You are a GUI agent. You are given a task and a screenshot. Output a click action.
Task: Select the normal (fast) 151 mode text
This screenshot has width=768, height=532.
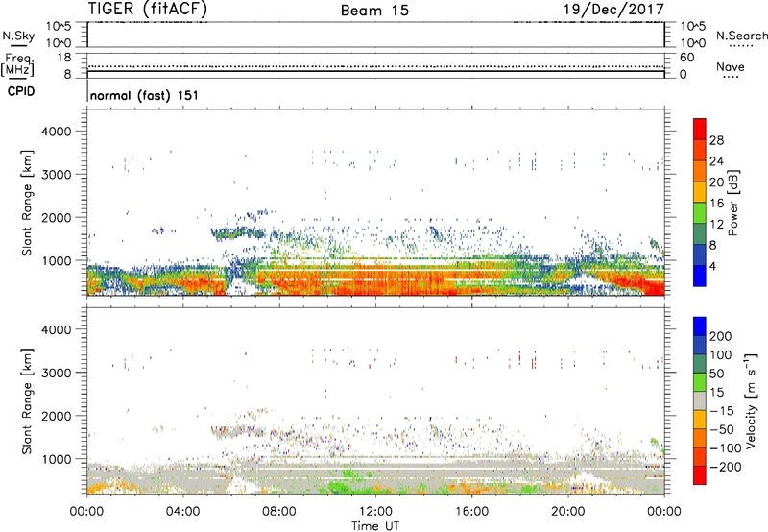tap(145, 95)
